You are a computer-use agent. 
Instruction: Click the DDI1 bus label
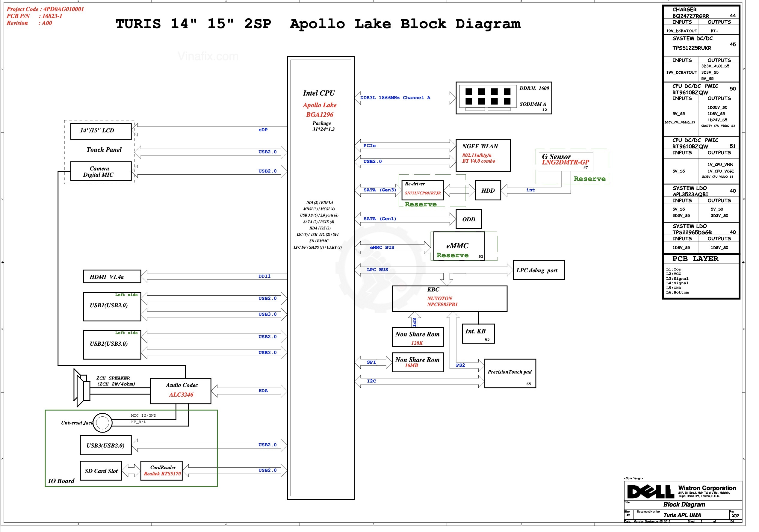[x=264, y=276]
